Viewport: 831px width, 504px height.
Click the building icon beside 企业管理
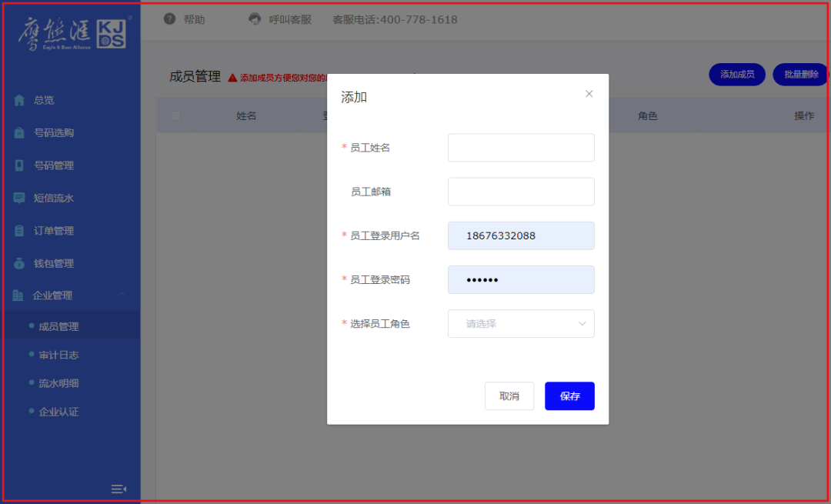coord(18,295)
